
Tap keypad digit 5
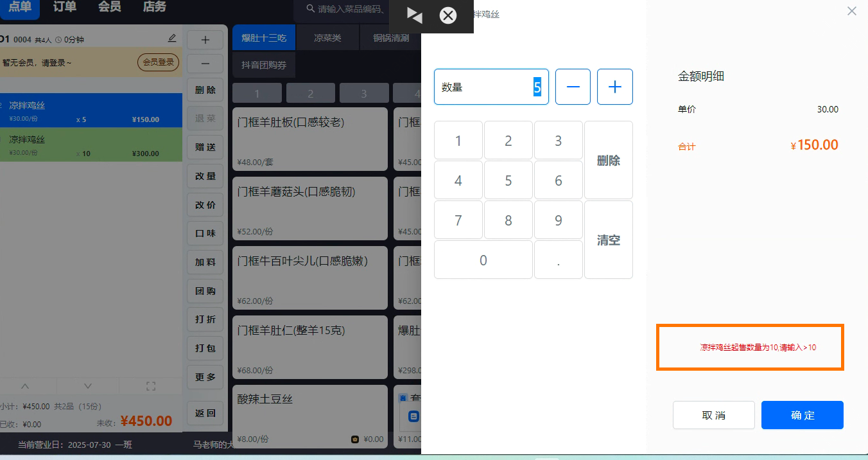click(508, 181)
